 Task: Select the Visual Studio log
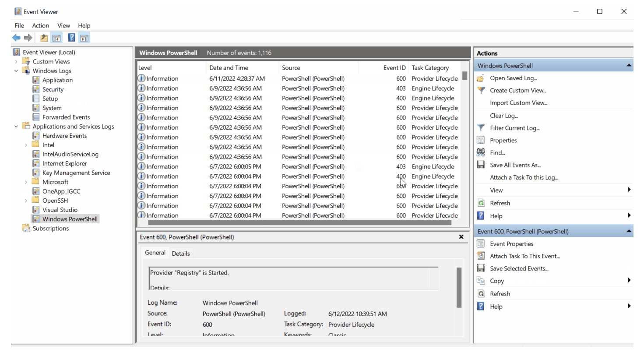60,210
